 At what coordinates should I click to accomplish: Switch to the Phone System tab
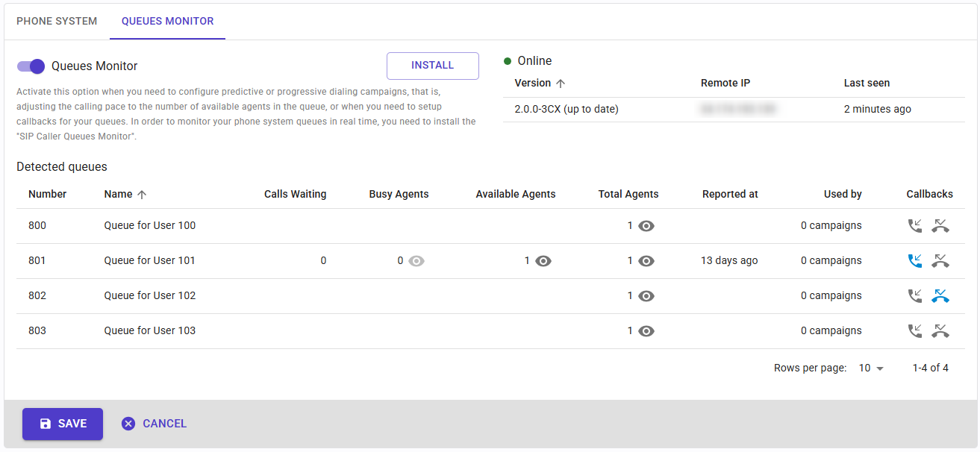point(57,21)
